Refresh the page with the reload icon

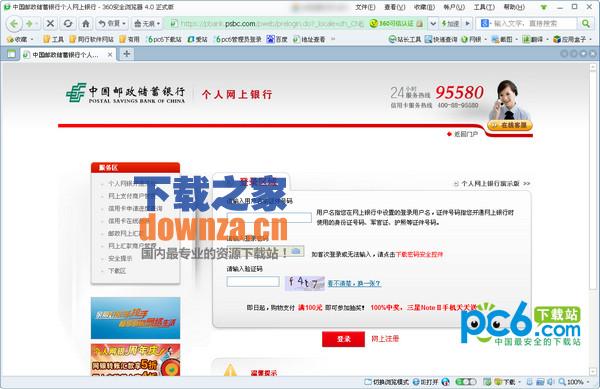68,24
